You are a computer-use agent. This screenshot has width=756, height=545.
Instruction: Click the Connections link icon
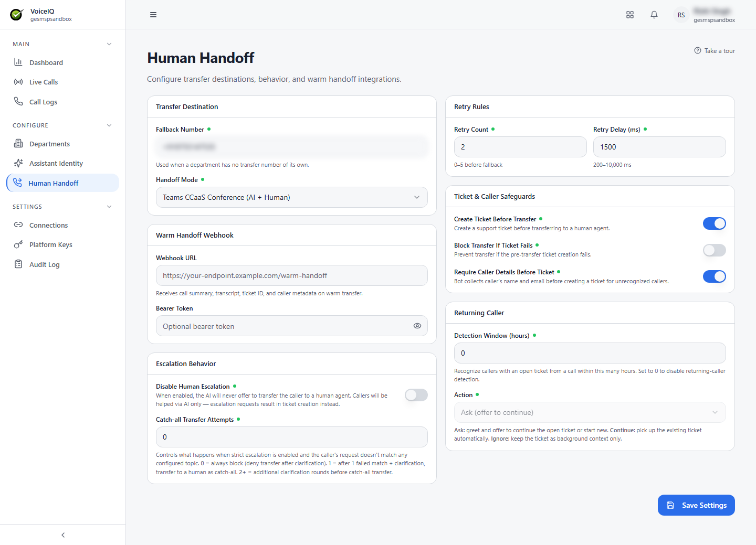click(x=18, y=225)
